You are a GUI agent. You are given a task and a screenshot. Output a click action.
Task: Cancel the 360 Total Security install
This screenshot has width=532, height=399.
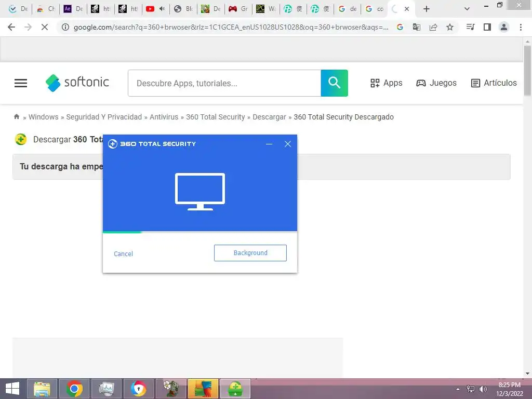tap(123, 254)
